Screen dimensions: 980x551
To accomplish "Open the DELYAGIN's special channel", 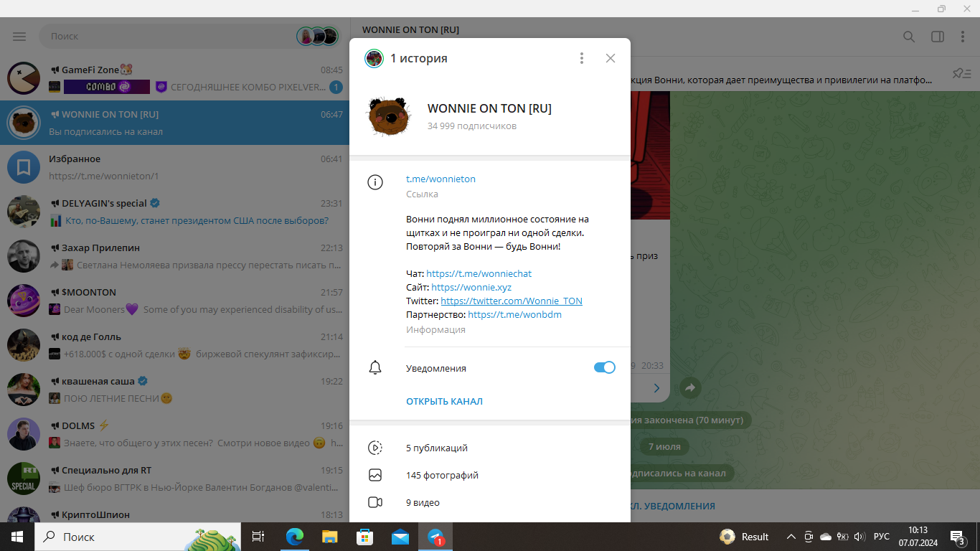I will point(175,212).
